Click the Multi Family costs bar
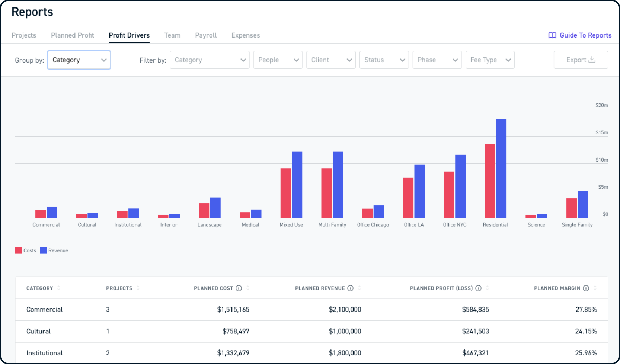The height and width of the screenshot is (364, 620). pyautogui.click(x=326, y=193)
